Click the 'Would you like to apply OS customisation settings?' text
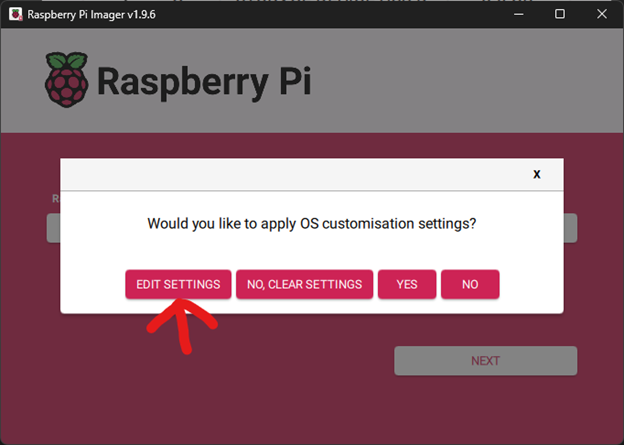 tap(312, 224)
